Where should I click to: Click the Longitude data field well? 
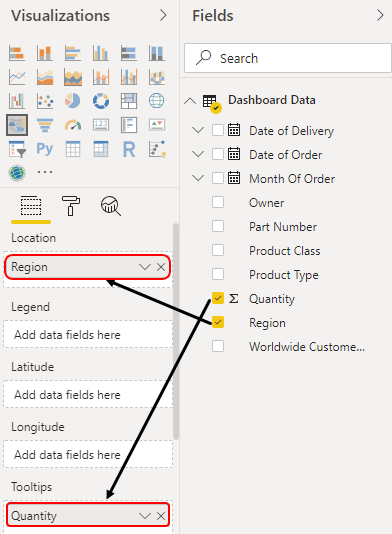pyautogui.click(x=88, y=454)
